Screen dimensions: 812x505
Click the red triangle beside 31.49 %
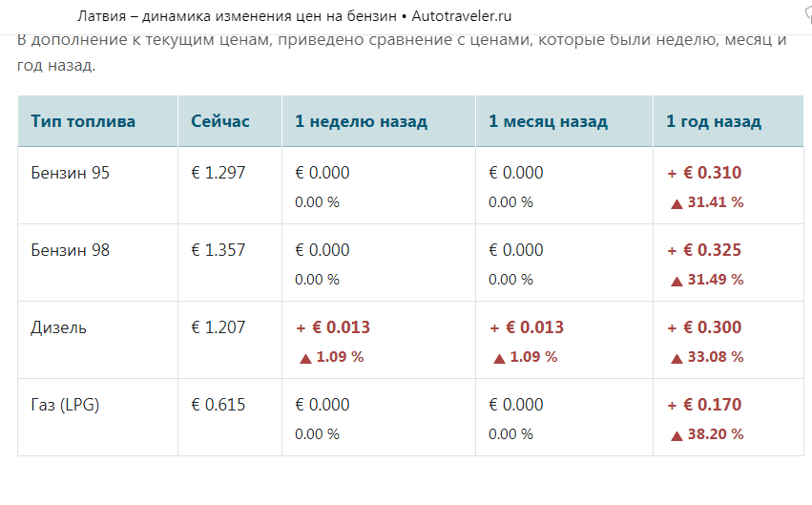pos(677,282)
